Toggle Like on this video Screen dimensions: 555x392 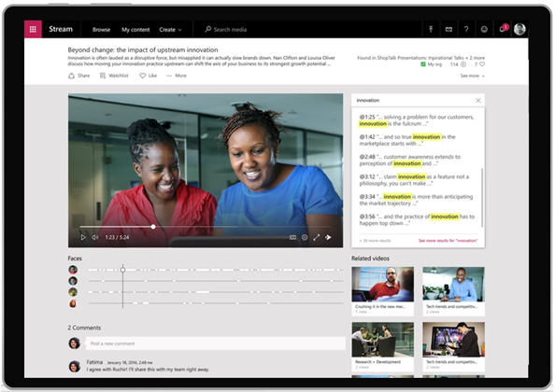[149, 76]
